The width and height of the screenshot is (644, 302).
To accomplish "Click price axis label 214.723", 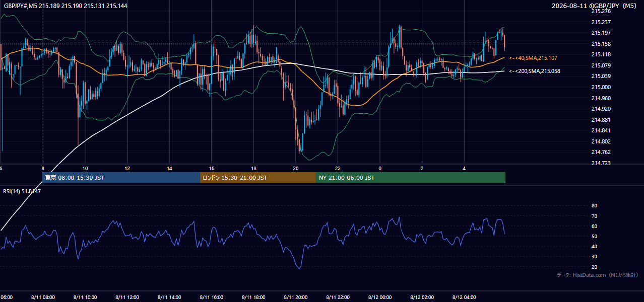I will pos(601,163).
